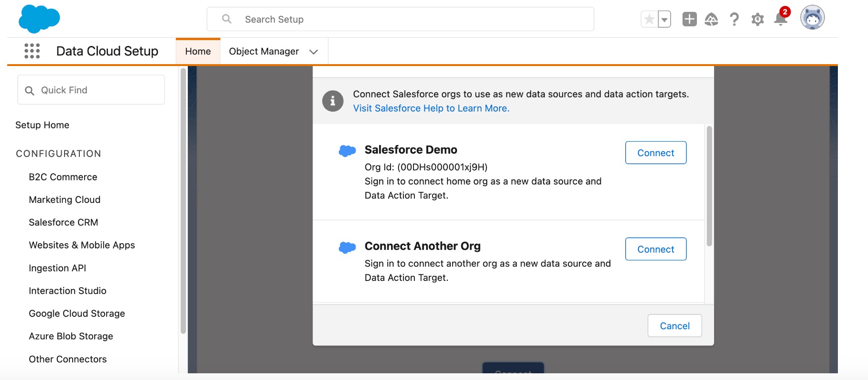The height and width of the screenshot is (380, 868).
Task: Open the Setup gear menu
Action: 758,19
